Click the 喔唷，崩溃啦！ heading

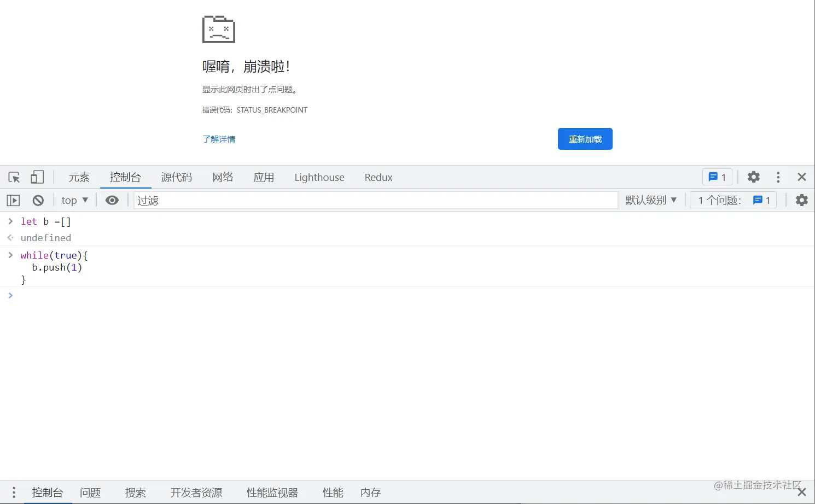click(x=246, y=67)
